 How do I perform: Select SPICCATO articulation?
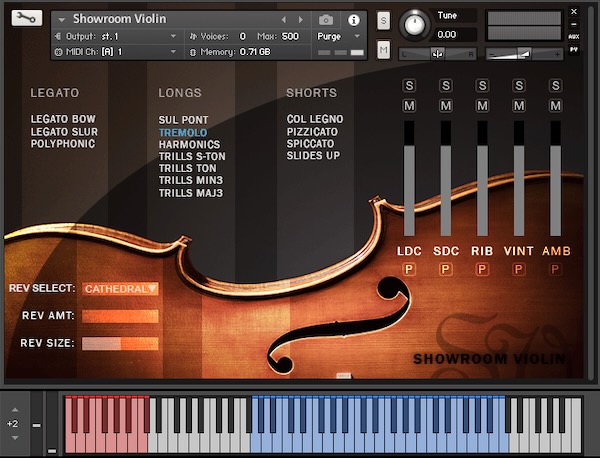(310, 144)
